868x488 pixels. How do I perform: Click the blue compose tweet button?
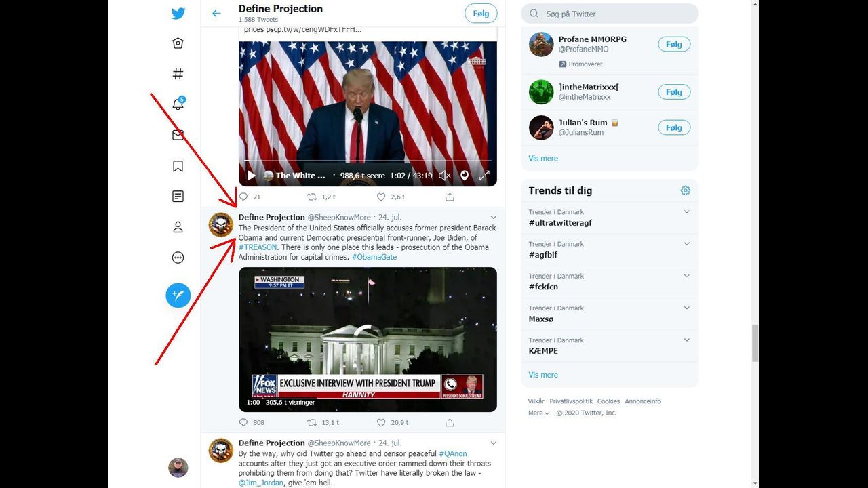point(178,296)
